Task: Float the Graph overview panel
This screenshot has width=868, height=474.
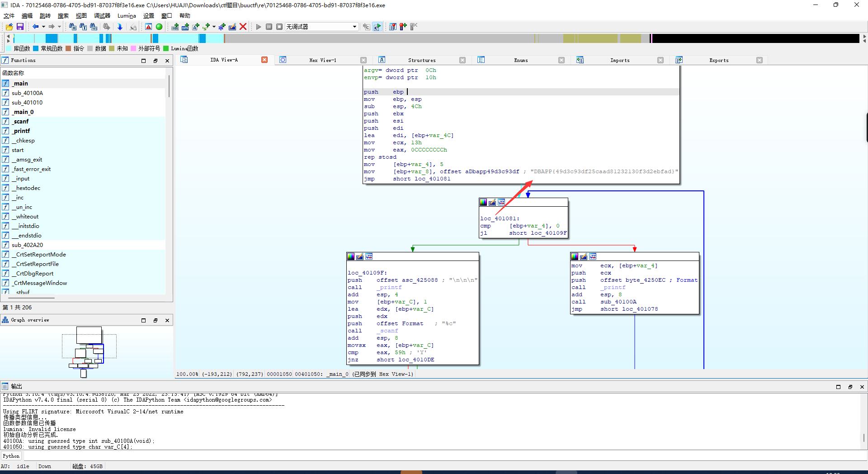Action: pyautogui.click(x=156, y=320)
